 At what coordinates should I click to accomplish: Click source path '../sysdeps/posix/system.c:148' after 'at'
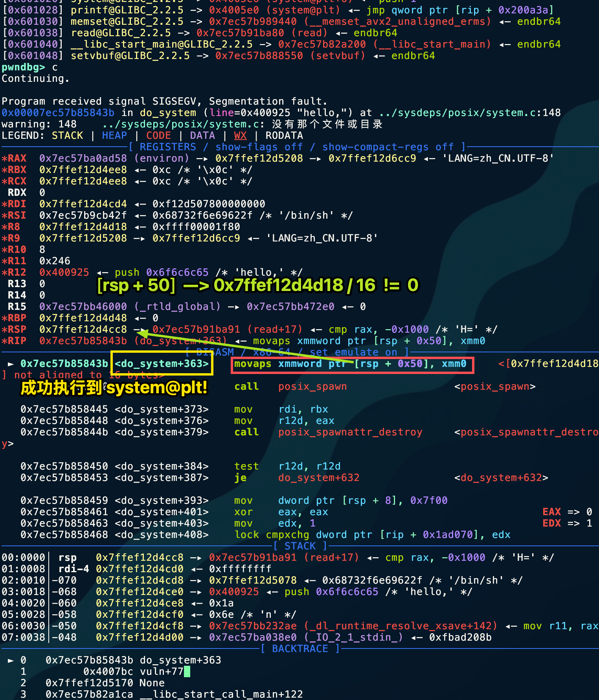(x=470, y=113)
